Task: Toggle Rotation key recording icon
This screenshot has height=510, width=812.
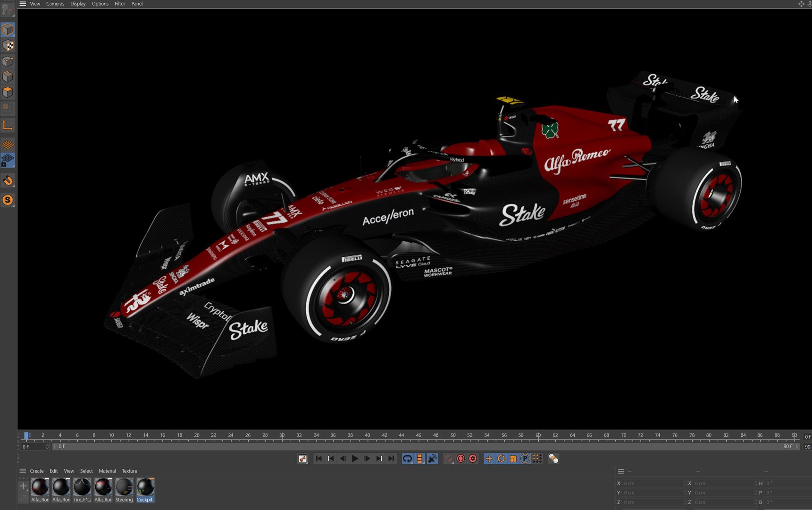Action: coord(501,459)
